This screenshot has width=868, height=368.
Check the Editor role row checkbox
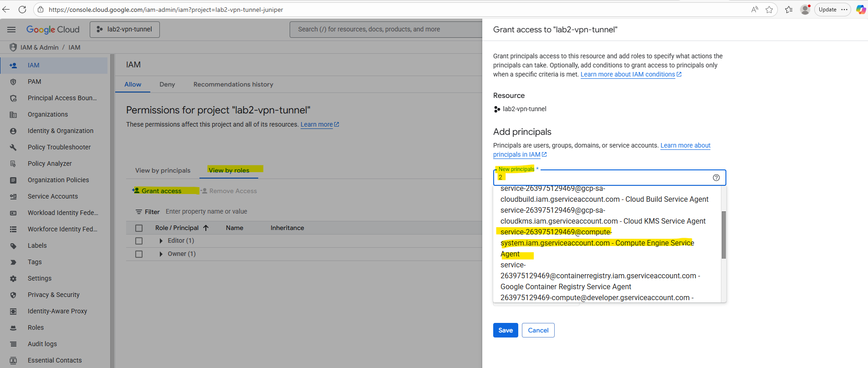139,241
